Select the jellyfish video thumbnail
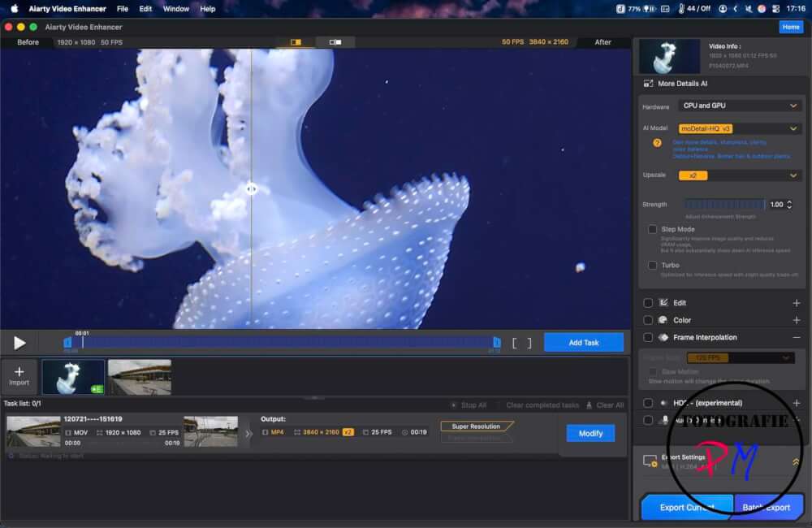This screenshot has height=528, width=812. [72, 376]
